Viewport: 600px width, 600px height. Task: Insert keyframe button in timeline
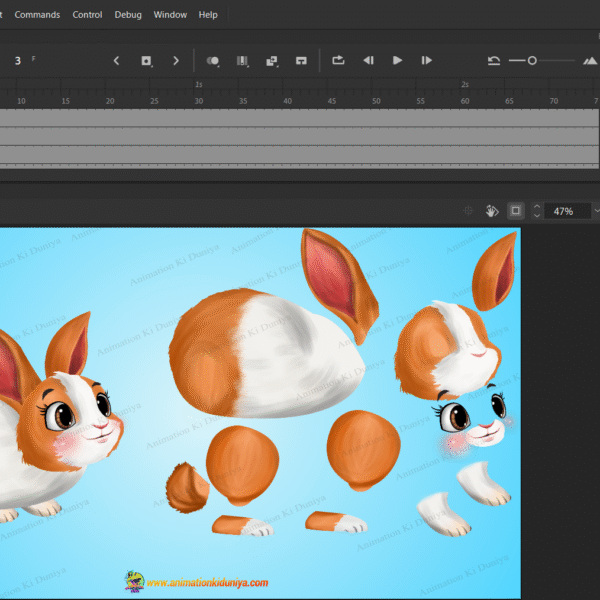[x=146, y=60]
